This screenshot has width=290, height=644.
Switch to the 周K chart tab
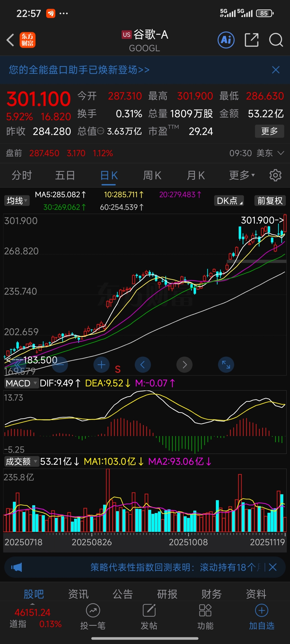[152, 175]
